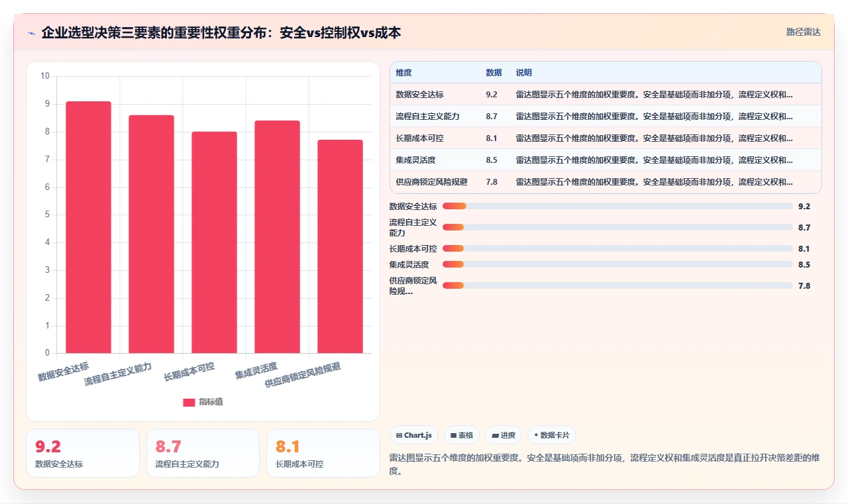The width and height of the screenshot is (848, 504).
Task: Click the 数据安全达标 progress bar
Action: [x=617, y=206]
